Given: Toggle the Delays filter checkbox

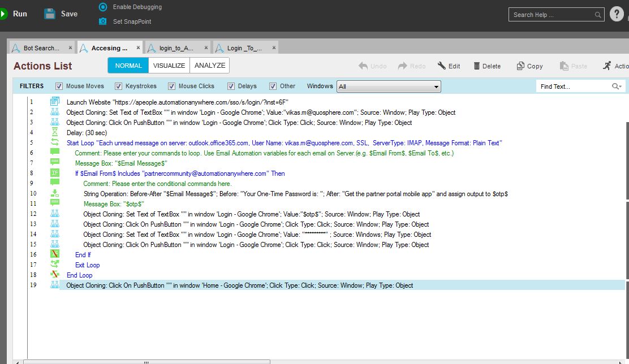Looking at the screenshot, I should click(x=231, y=86).
